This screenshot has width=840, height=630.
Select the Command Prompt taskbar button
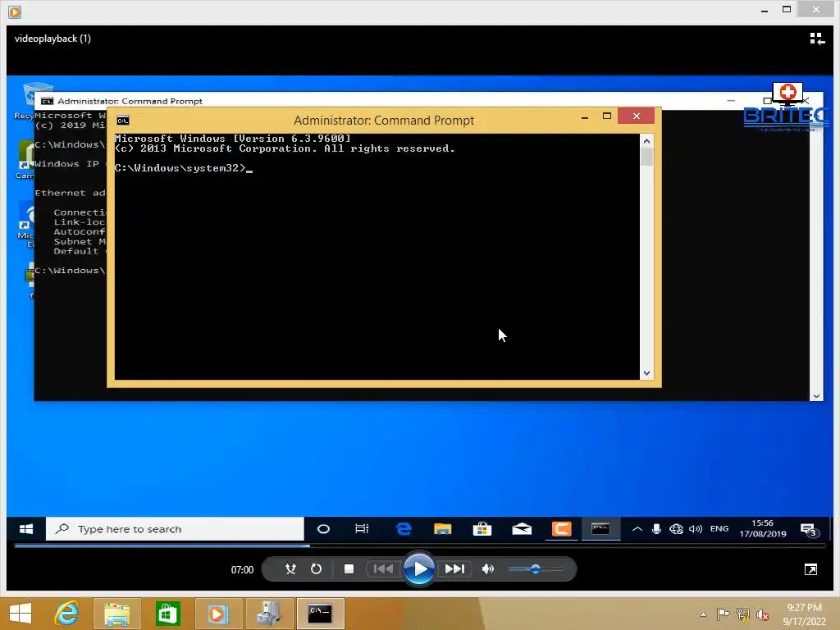pos(321,614)
